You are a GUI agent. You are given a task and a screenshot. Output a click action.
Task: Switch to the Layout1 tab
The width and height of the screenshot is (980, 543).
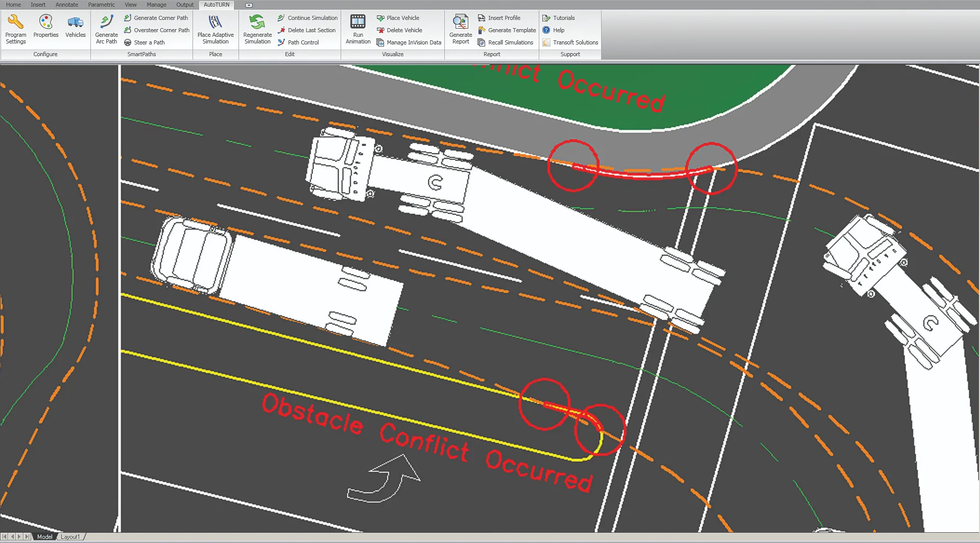[x=70, y=537]
